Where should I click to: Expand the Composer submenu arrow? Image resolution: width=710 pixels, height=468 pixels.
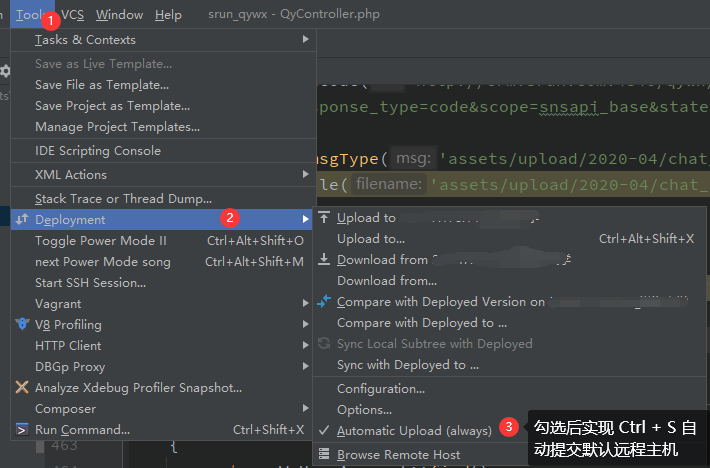coord(306,408)
